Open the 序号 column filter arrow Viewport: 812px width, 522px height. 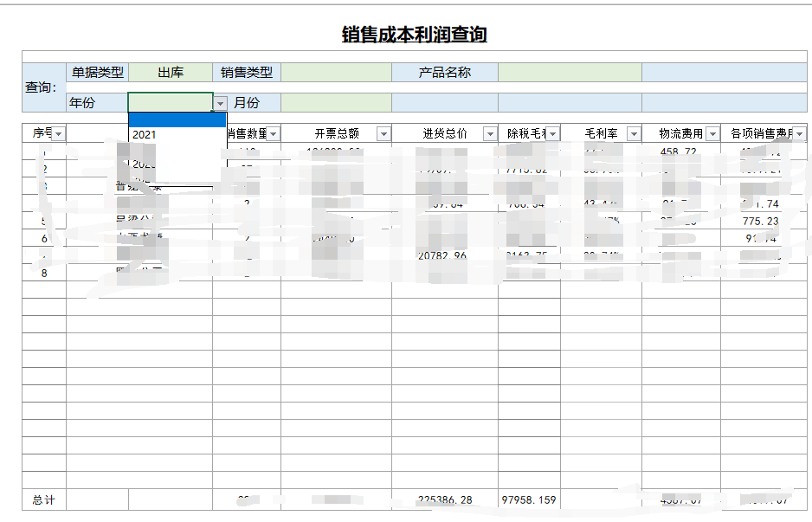[x=59, y=133]
